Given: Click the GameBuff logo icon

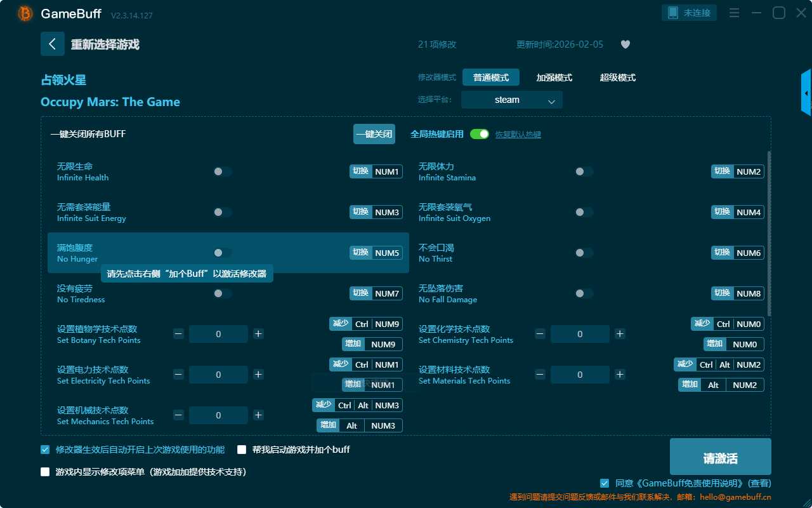Looking at the screenshot, I should tap(25, 13).
